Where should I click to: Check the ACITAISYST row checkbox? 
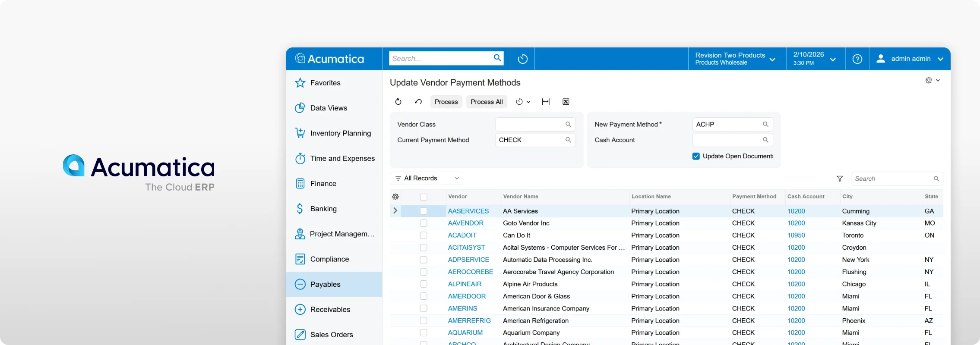[x=424, y=248]
